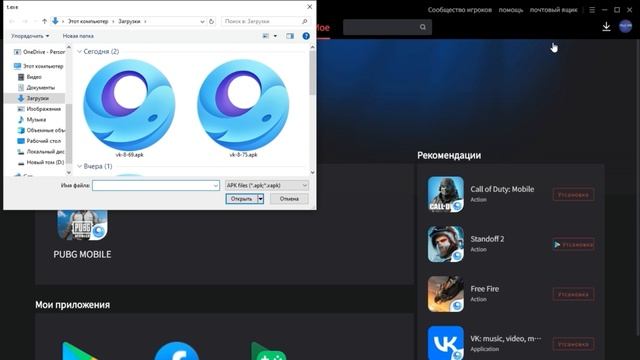Click the file list vertical scrollbar
640x360 pixels.
tap(312, 73)
